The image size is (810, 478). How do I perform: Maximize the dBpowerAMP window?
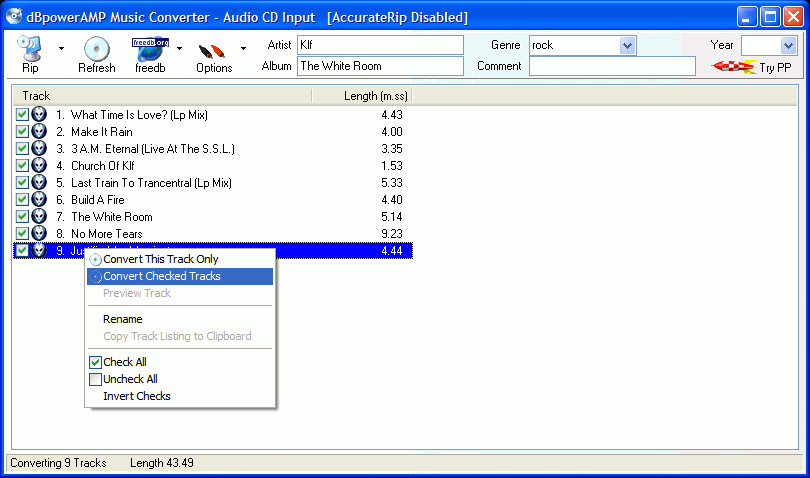click(770, 17)
